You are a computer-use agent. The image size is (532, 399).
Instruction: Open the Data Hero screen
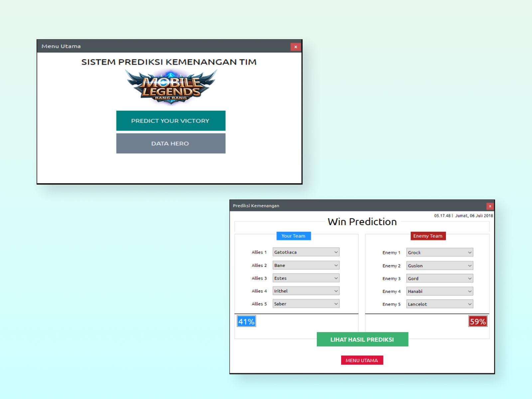click(x=171, y=143)
